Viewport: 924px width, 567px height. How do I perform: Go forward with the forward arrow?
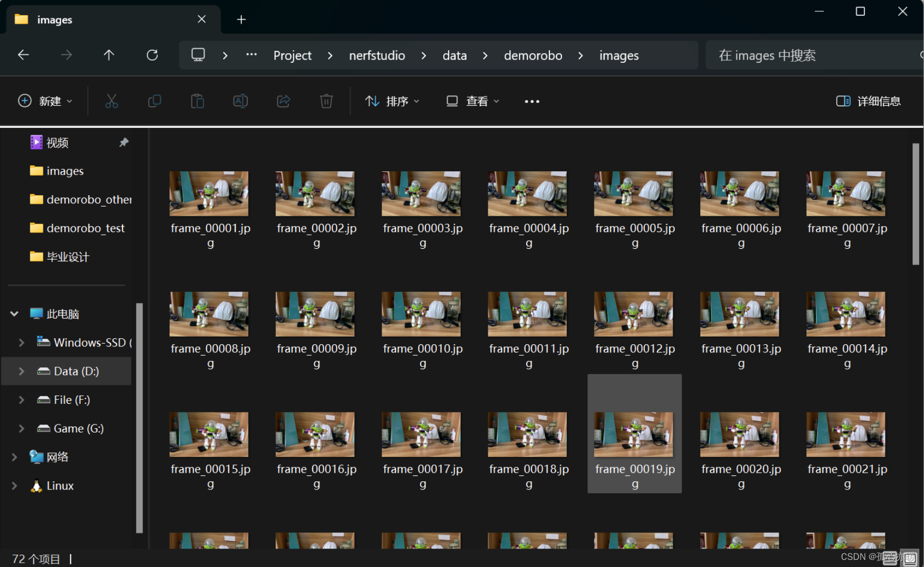pyautogui.click(x=66, y=55)
